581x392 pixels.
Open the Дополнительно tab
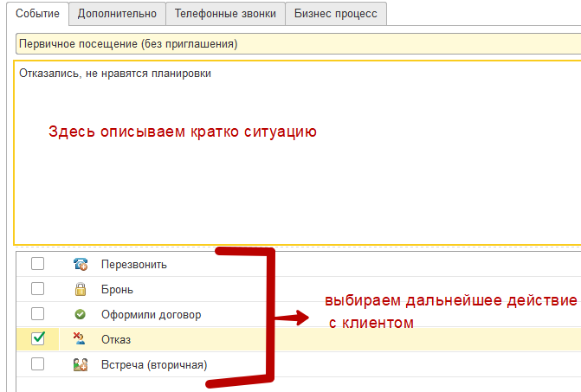click(x=117, y=13)
